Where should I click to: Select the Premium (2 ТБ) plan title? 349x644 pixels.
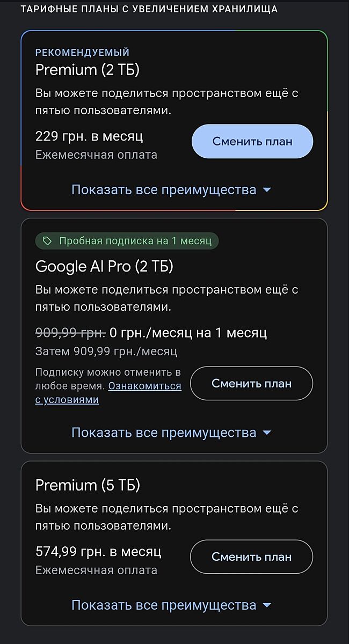click(x=88, y=70)
